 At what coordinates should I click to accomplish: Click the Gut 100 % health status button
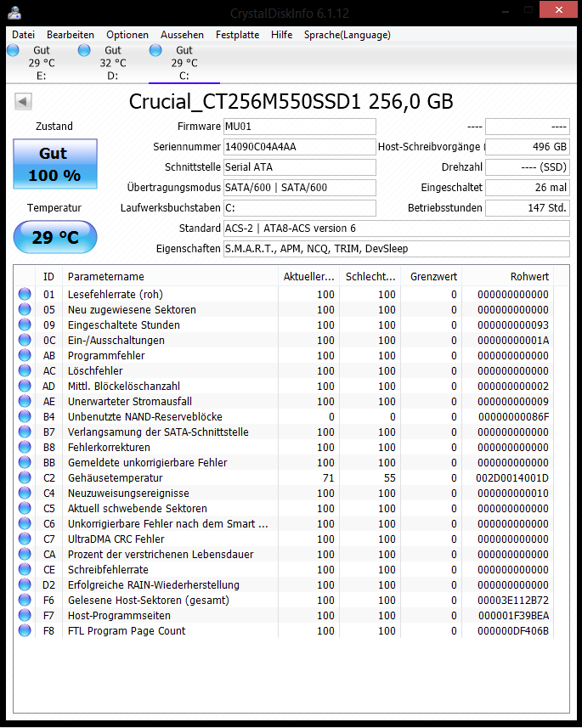point(55,164)
